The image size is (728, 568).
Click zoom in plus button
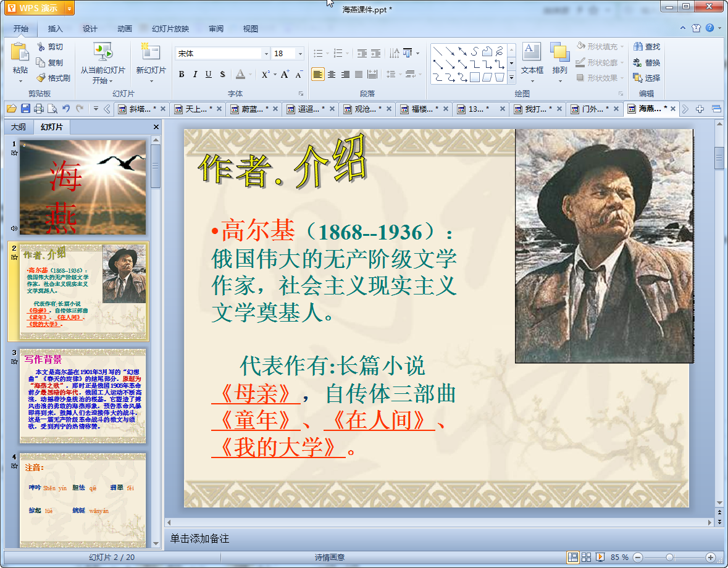[x=710, y=557]
